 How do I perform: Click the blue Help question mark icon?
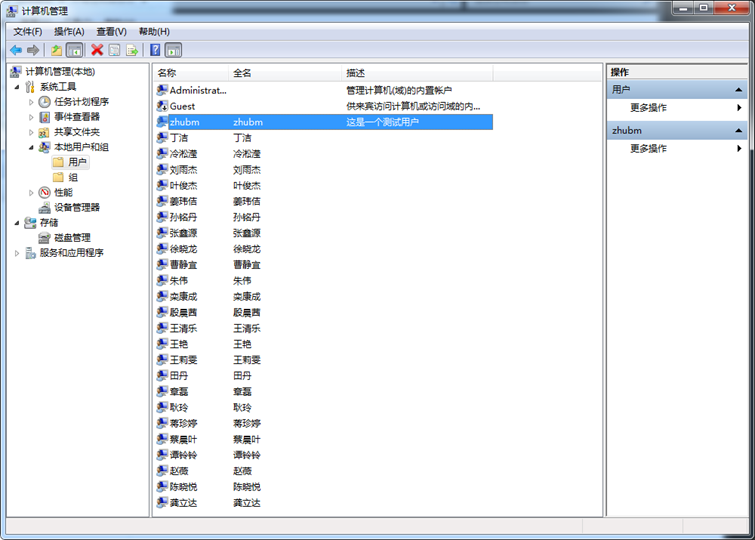155,50
